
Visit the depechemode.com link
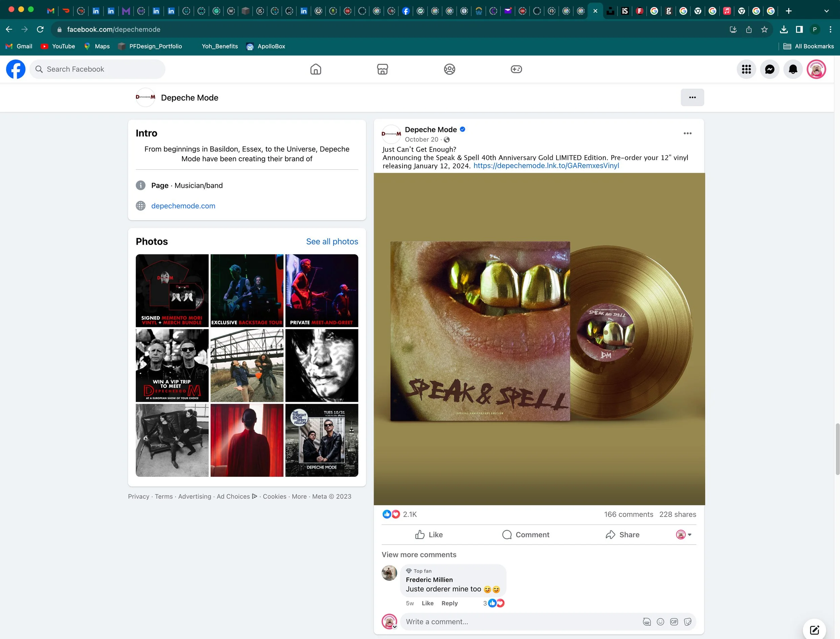(183, 206)
